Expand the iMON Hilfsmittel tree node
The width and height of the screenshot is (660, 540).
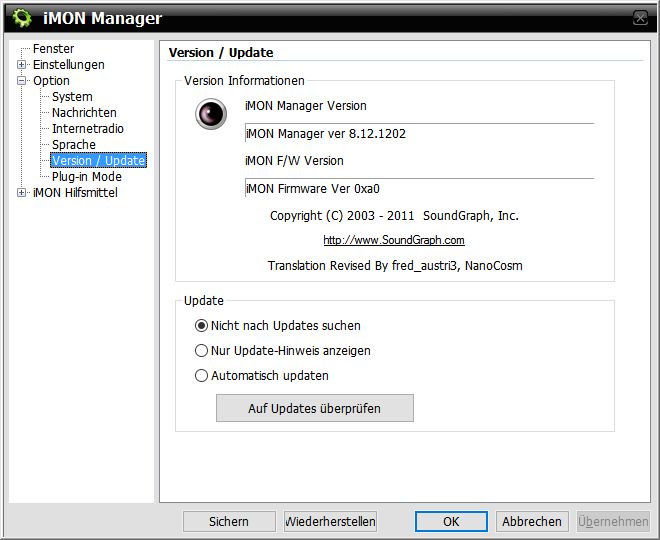tap(21, 193)
